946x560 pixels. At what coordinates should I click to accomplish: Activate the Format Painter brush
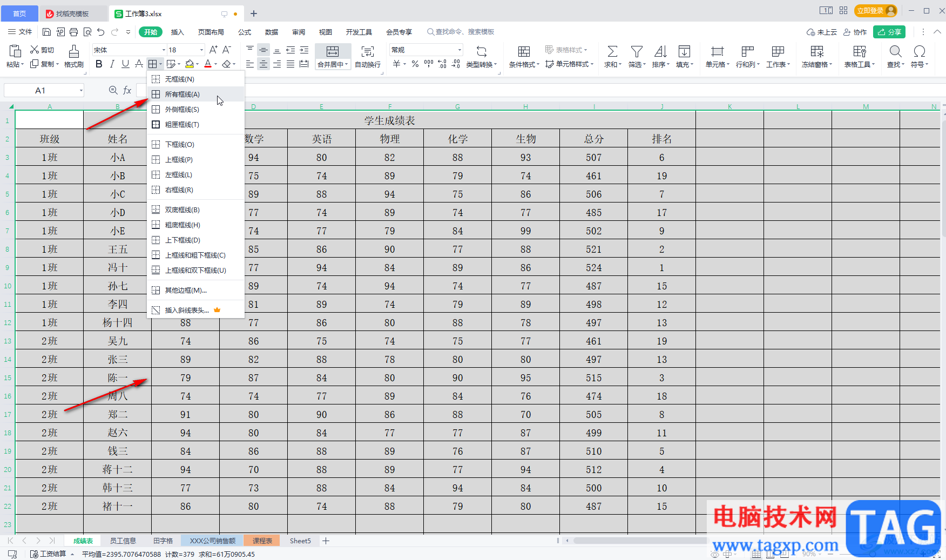pyautogui.click(x=74, y=51)
